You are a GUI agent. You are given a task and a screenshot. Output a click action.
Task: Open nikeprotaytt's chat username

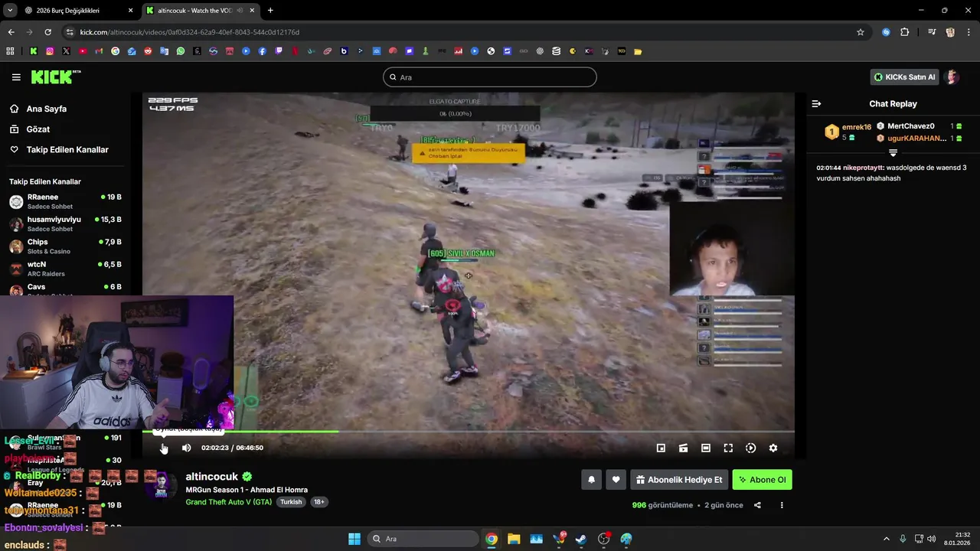tap(864, 168)
